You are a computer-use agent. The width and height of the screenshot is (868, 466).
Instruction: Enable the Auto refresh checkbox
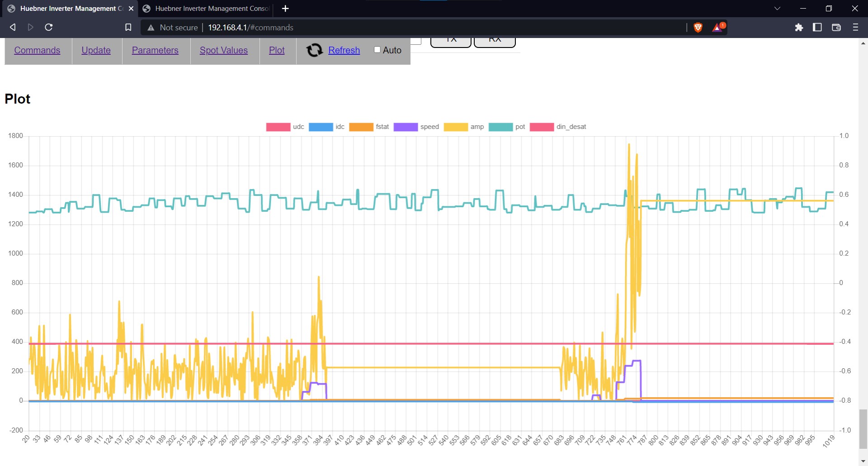377,50
